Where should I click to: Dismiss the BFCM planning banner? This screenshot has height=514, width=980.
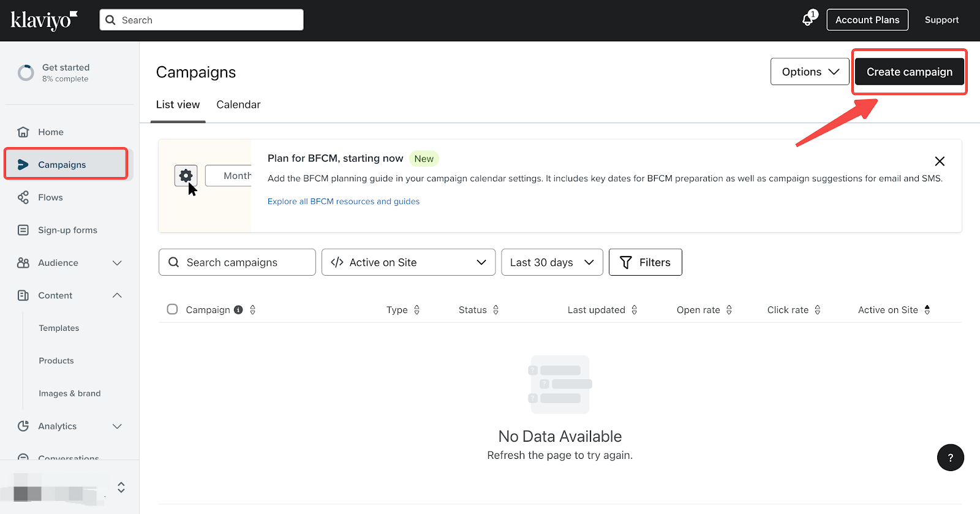tap(940, 161)
